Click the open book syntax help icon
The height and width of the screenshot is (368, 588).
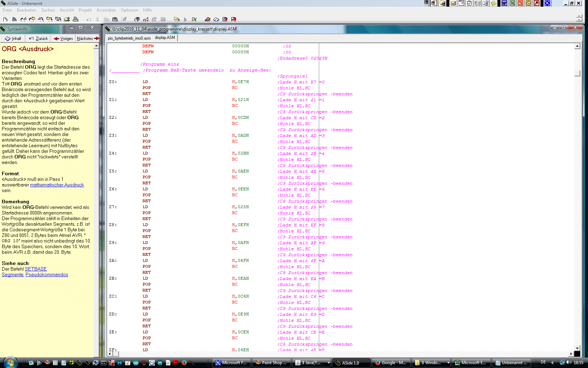click(216, 19)
